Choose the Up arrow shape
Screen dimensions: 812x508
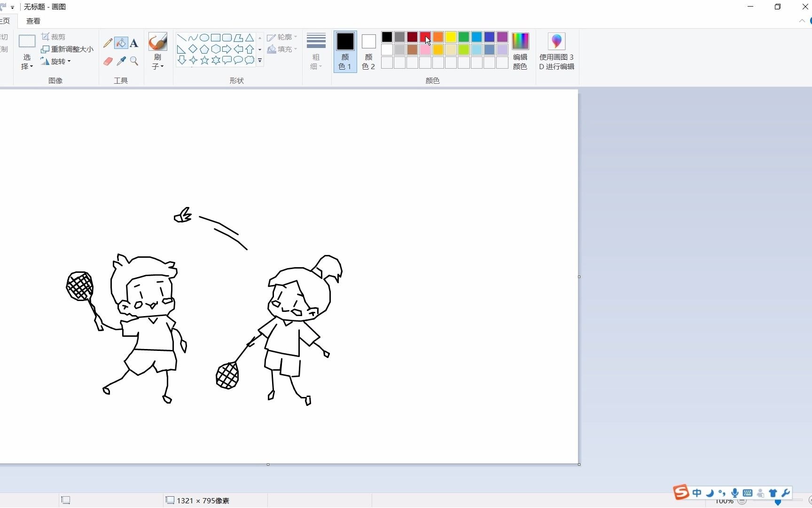250,49
